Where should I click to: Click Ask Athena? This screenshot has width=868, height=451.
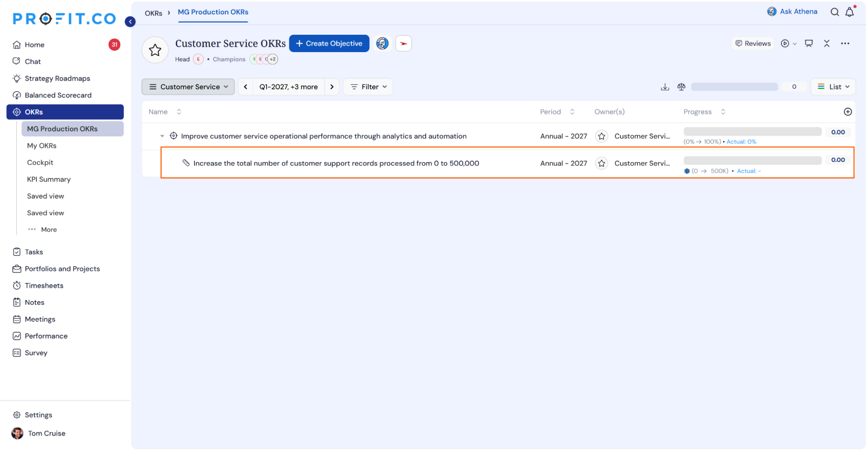point(792,12)
